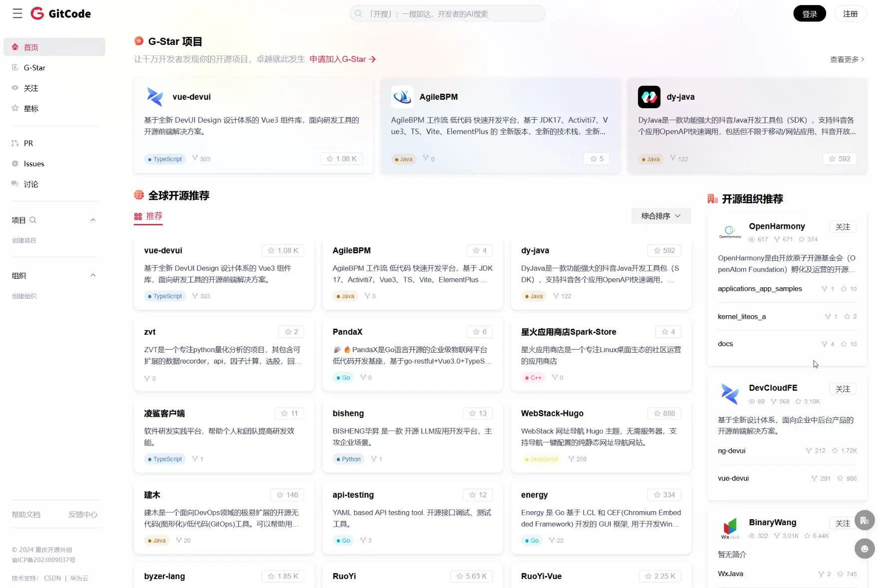Star the WebStack-Hugo project
The width and height of the screenshot is (878, 588).
tap(664, 413)
